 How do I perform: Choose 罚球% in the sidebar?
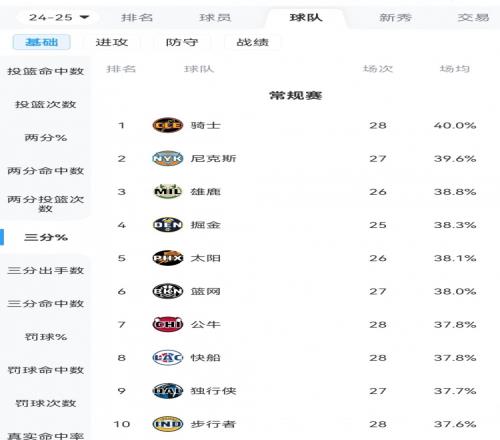[45, 337]
